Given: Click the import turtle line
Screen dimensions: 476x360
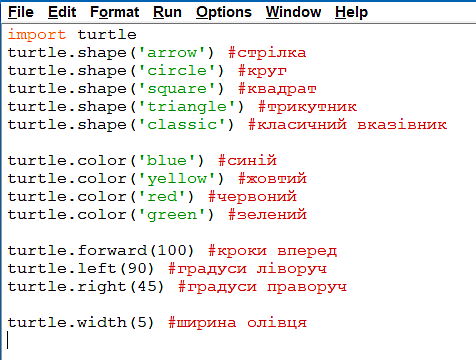Looking at the screenshot, I should (x=72, y=34).
